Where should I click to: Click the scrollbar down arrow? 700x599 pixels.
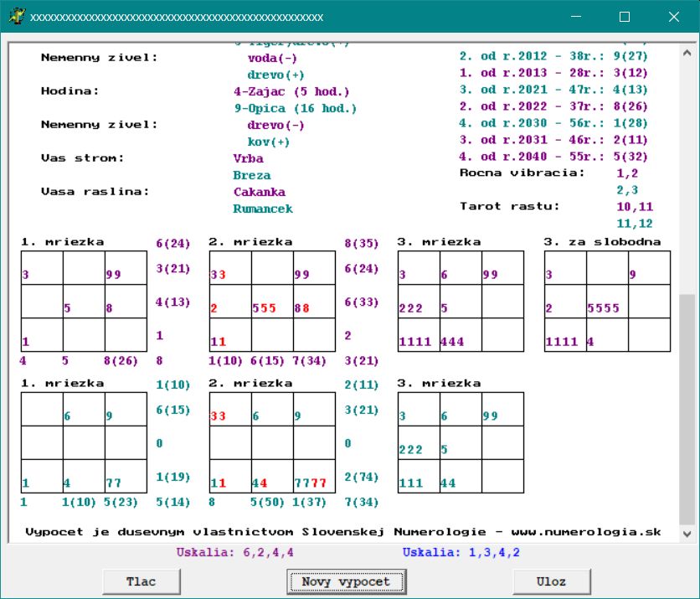click(687, 534)
